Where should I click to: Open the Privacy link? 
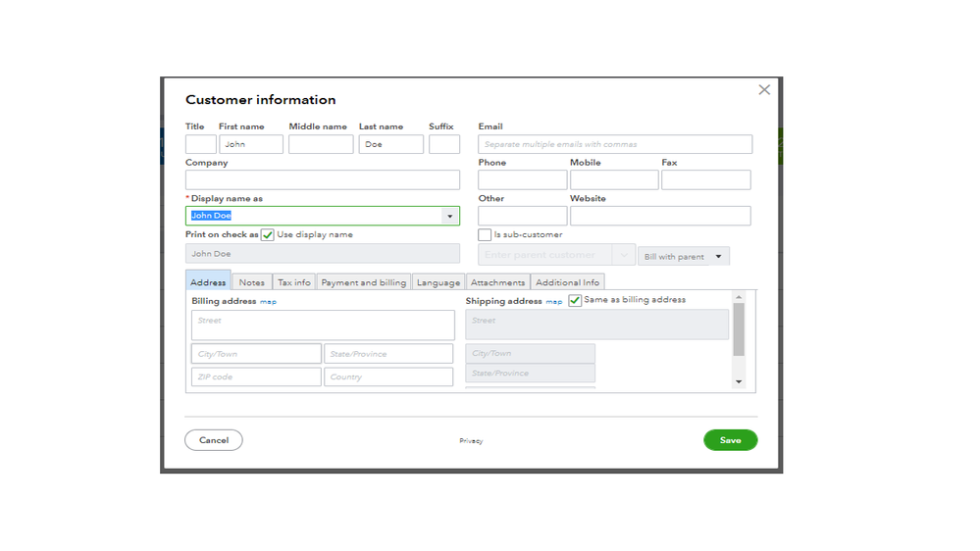click(x=471, y=441)
